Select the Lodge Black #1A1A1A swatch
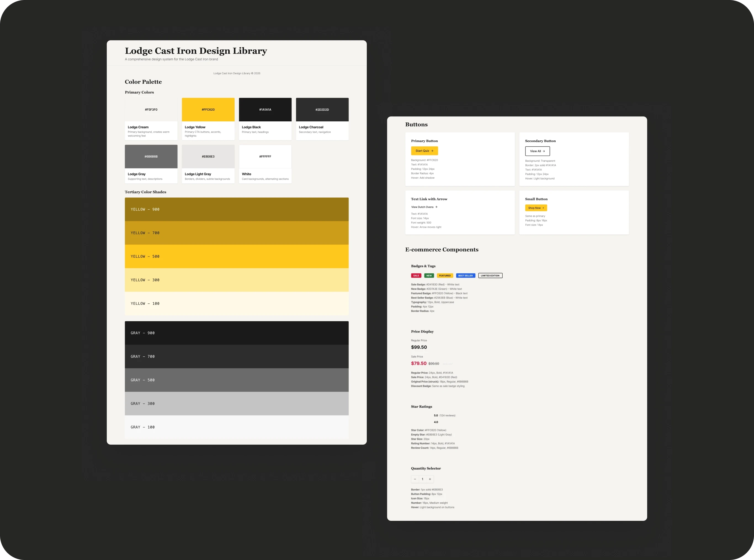The image size is (754, 560). pyautogui.click(x=265, y=110)
